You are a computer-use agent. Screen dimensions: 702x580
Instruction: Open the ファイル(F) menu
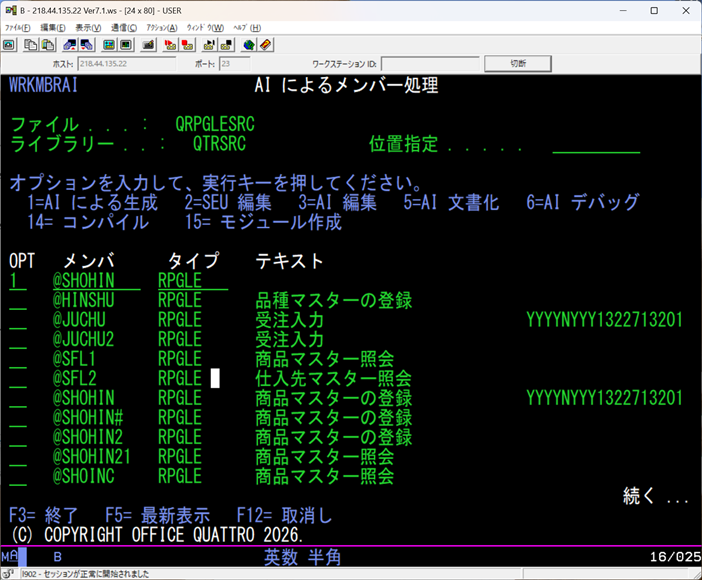click(19, 27)
